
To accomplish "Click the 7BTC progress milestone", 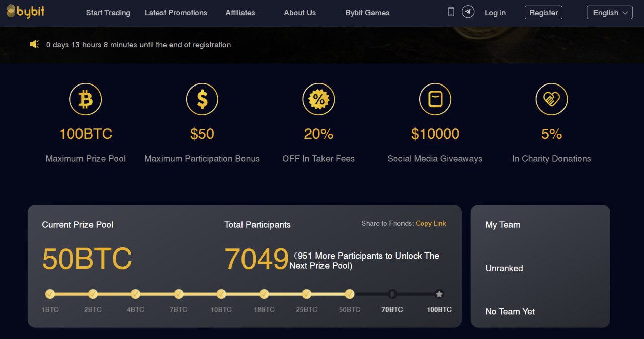I will point(179,294).
